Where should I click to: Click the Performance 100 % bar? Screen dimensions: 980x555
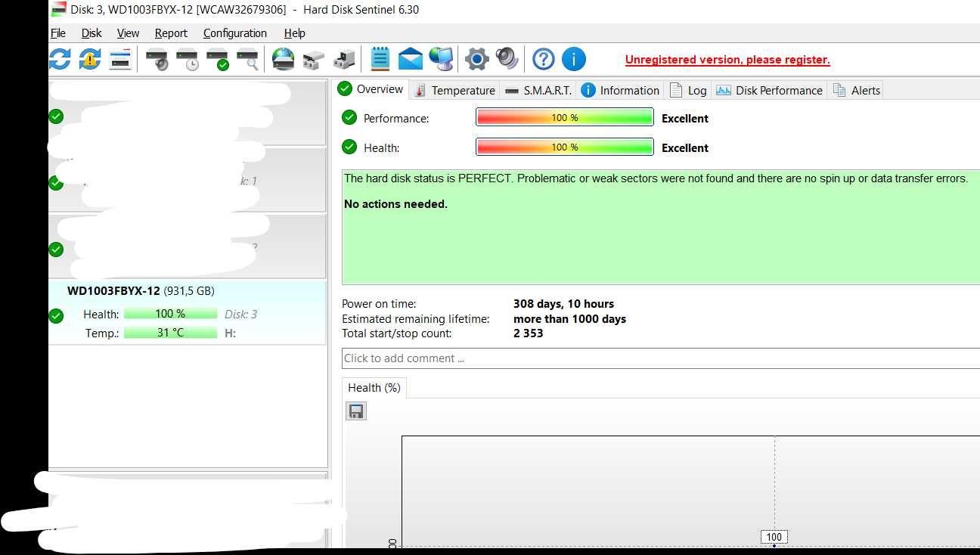pyautogui.click(x=564, y=117)
